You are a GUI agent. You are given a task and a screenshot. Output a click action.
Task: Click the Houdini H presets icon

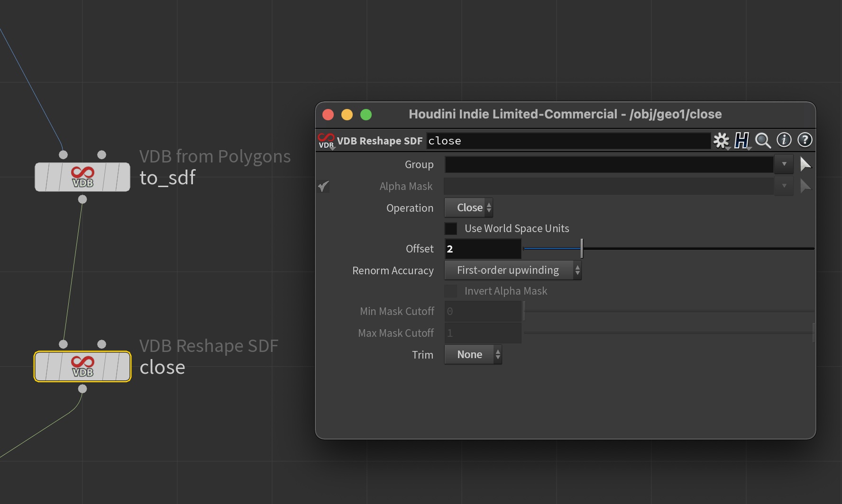coord(742,140)
